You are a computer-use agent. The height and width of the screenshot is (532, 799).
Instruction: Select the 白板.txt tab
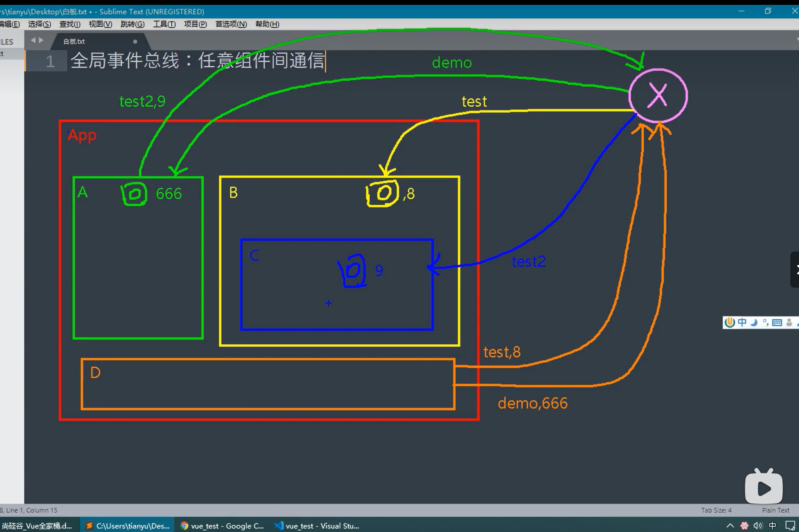[x=101, y=41]
